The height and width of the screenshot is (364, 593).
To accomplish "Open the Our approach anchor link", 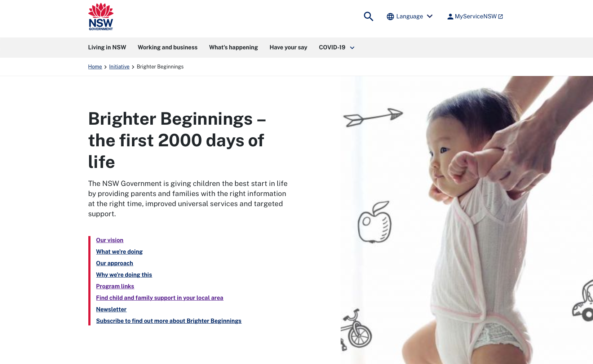I will click(x=115, y=263).
